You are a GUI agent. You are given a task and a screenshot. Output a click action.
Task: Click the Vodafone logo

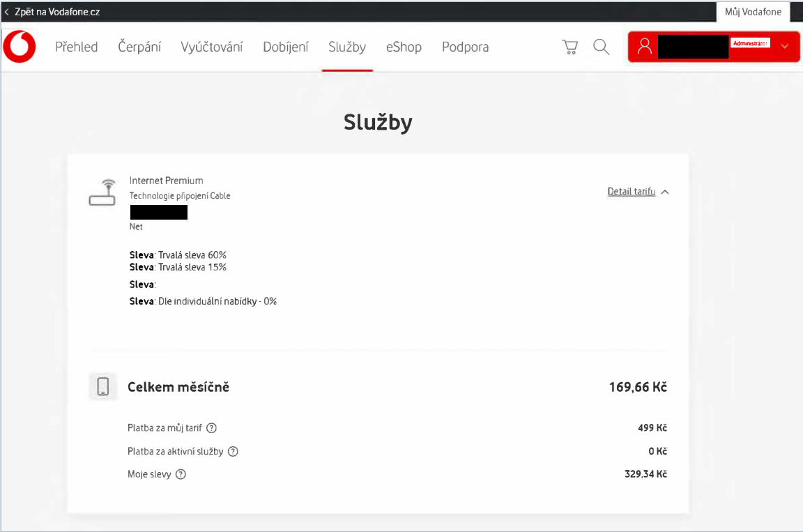20,47
